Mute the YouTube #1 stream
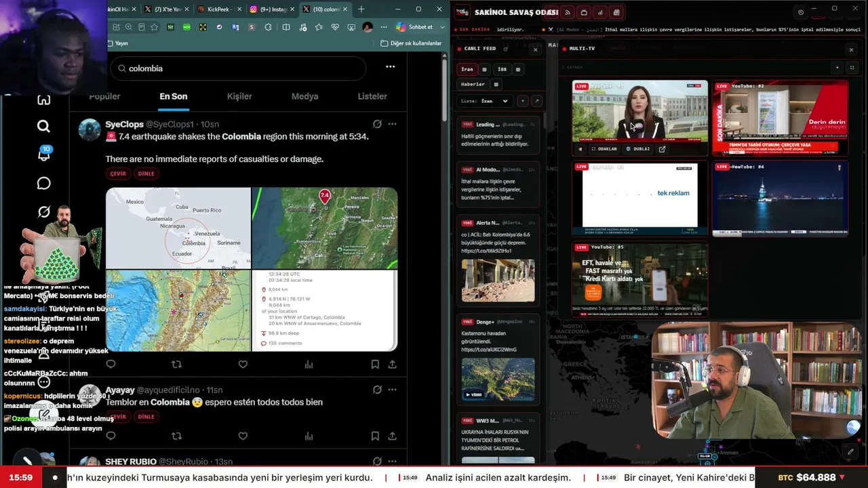Image resolution: width=868 pixels, height=488 pixels. (580, 149)
